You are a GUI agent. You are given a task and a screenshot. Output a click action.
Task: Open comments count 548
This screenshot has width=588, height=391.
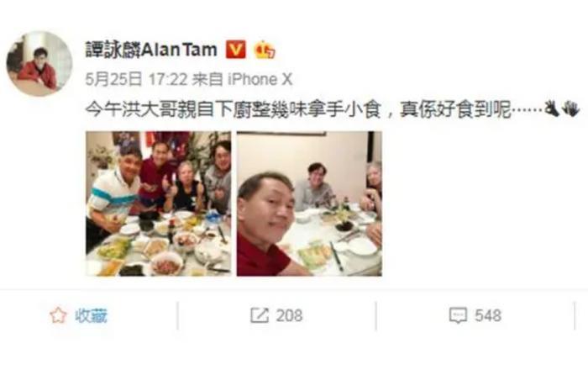click(x=488, y=315)
